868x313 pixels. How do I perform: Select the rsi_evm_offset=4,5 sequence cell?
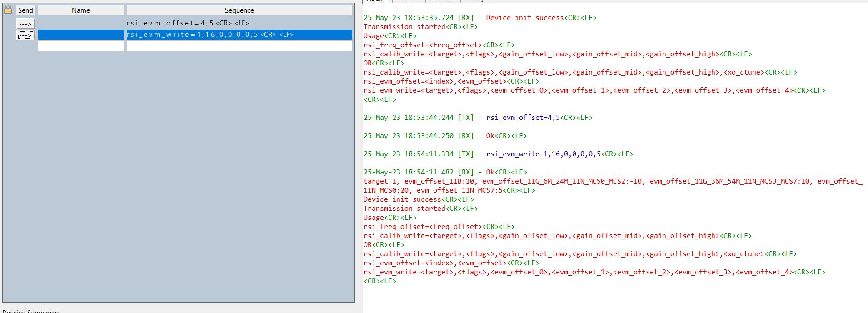(x=239, y=23)
